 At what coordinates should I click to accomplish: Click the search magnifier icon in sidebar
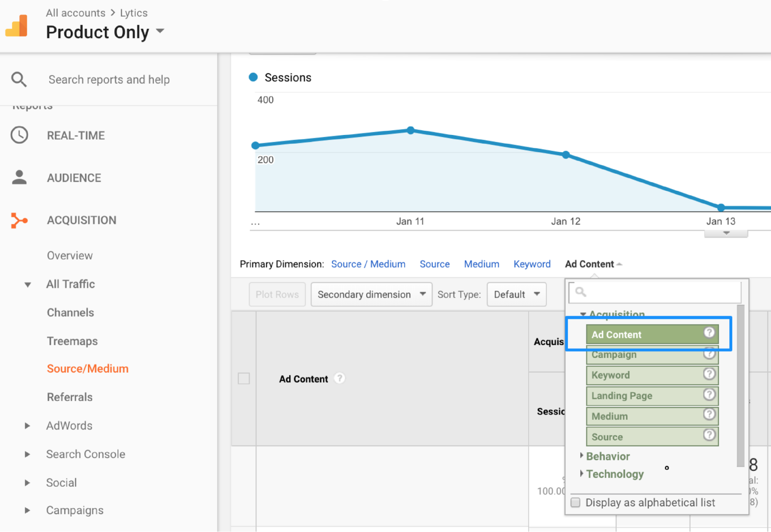(x=19, y=79)
